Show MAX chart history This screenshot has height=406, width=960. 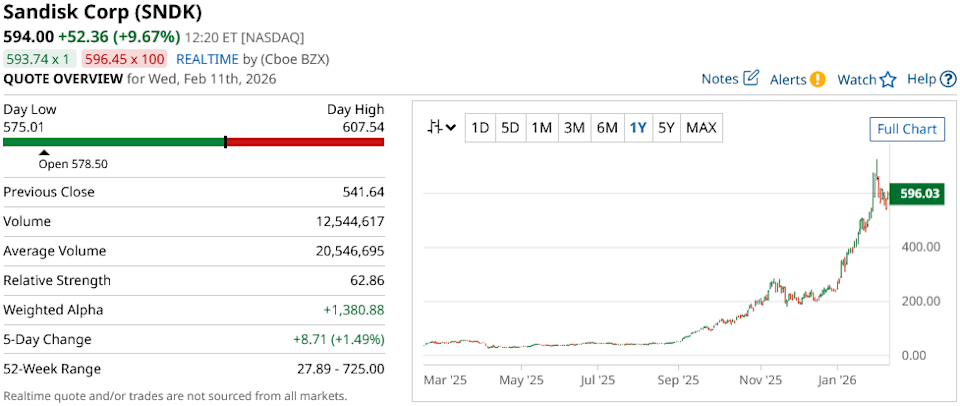click(x=701, y=127)
